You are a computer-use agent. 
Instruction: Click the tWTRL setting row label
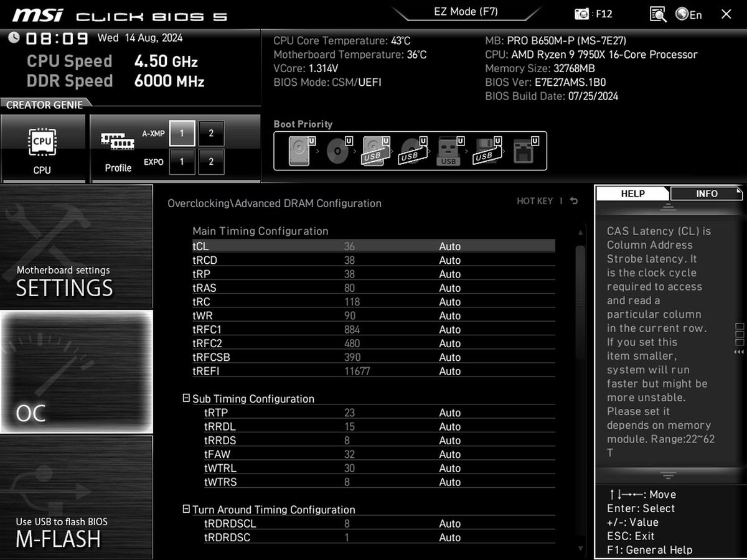pos(220,468)
